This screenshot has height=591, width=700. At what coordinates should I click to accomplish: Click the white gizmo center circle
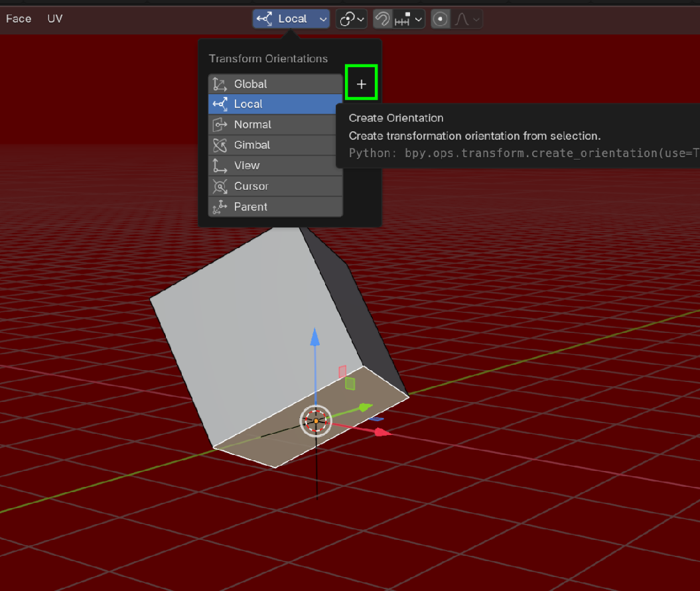tap(316, 421)
